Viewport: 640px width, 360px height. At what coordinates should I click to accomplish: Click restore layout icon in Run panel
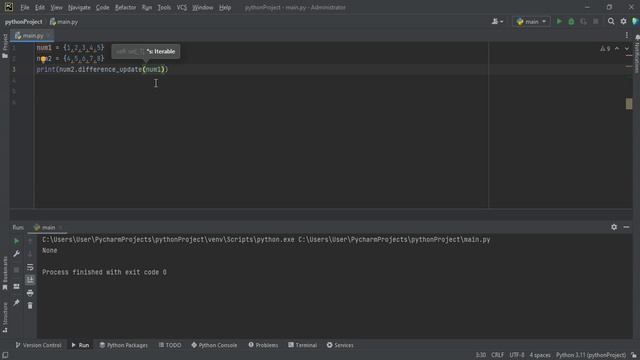[x=16, y=287]
